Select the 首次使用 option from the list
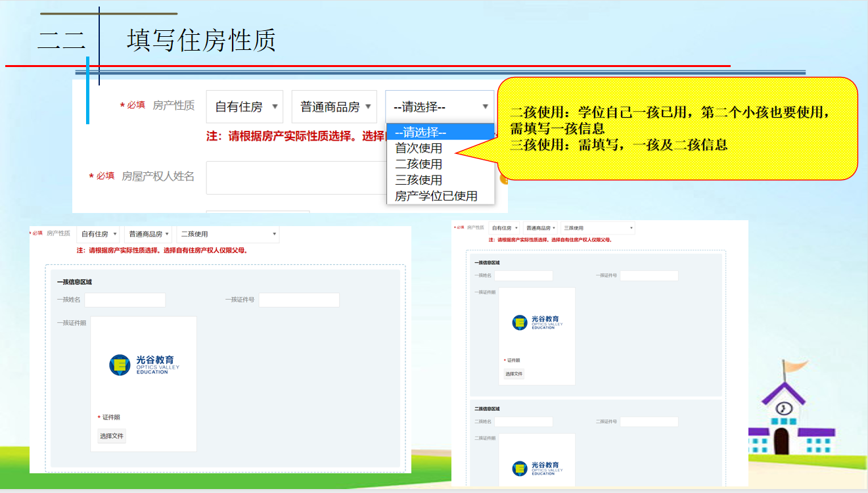 coord(419,149)
